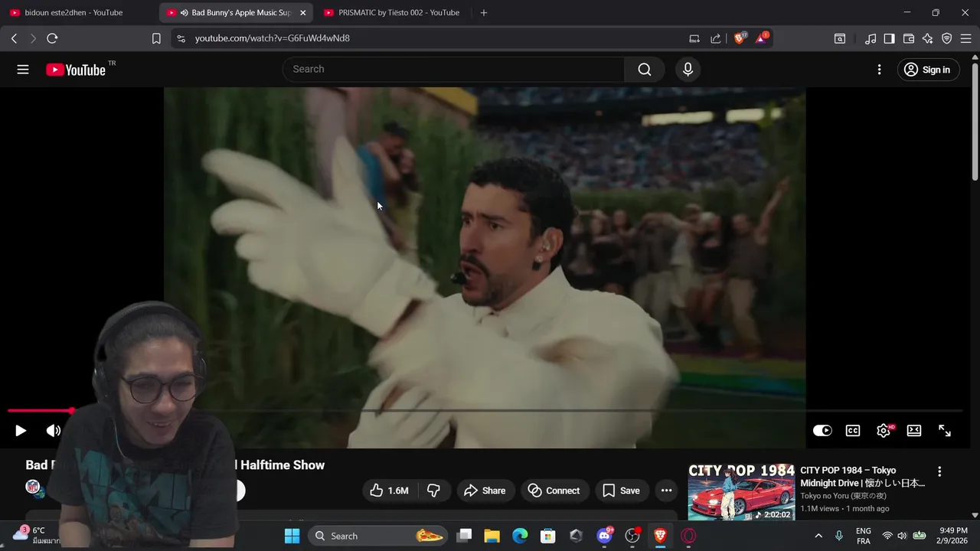Open the Tokyo no Yoru channel link
This screenshot has width=980, height=551.
point(844,496)
